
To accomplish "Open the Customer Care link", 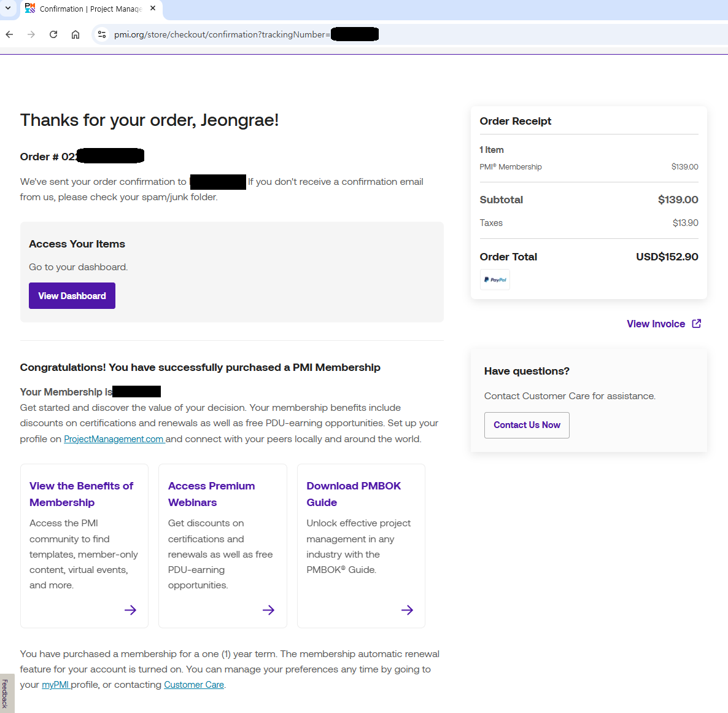I will [x=194, y=685].
